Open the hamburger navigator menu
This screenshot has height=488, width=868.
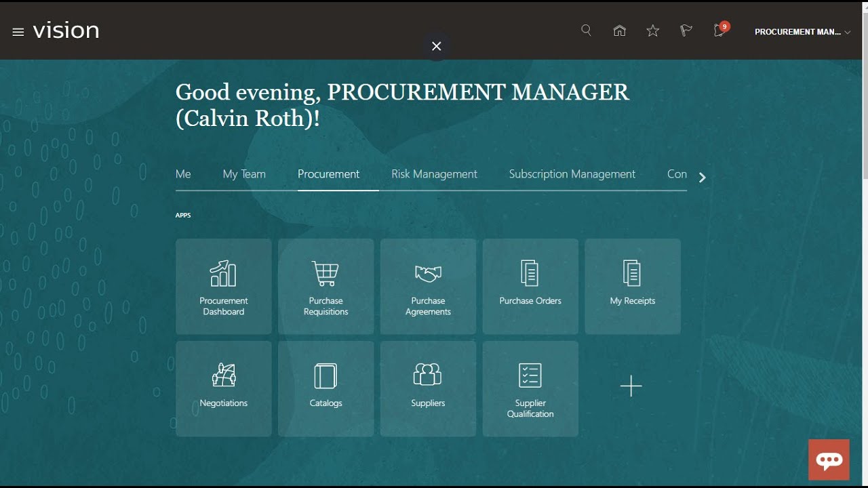click(18, 32)
